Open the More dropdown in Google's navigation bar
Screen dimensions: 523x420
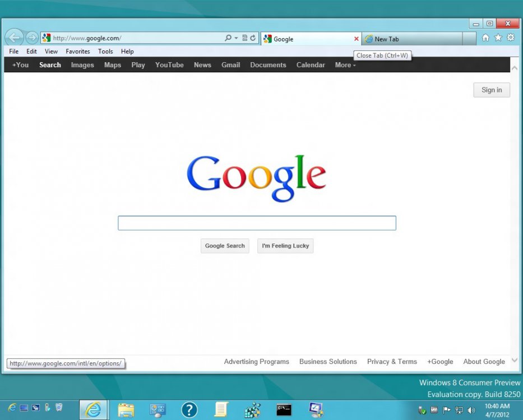coord(345,65)
